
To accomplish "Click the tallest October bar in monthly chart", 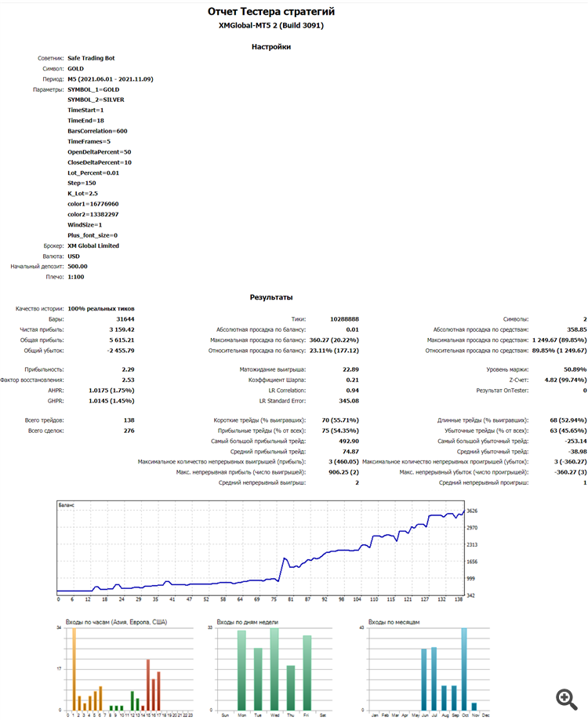I will click(x=464, y=669).
